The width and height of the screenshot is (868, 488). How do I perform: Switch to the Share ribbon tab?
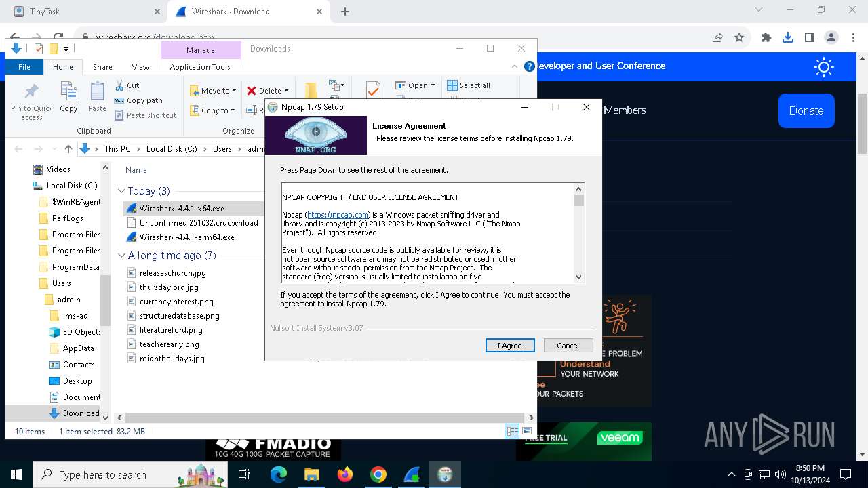[102, 67]
